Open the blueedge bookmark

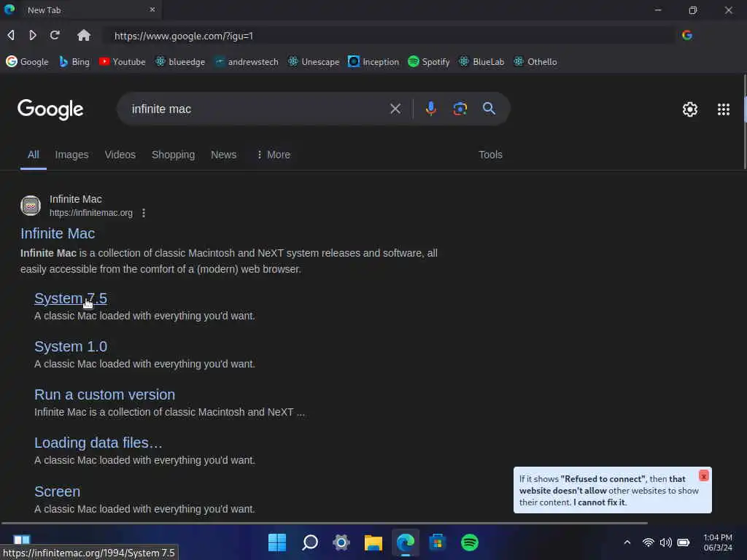point(180,61)
